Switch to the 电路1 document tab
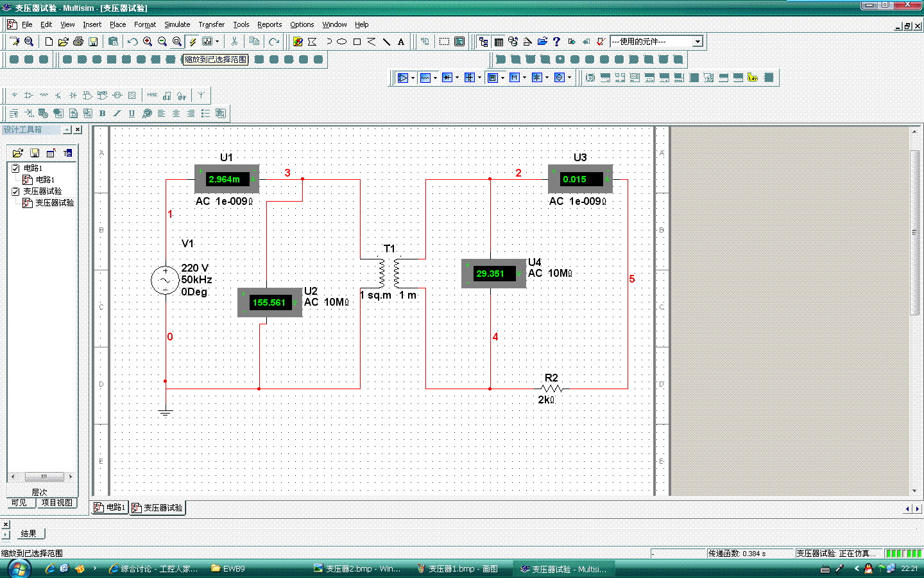 pos(110,507)
